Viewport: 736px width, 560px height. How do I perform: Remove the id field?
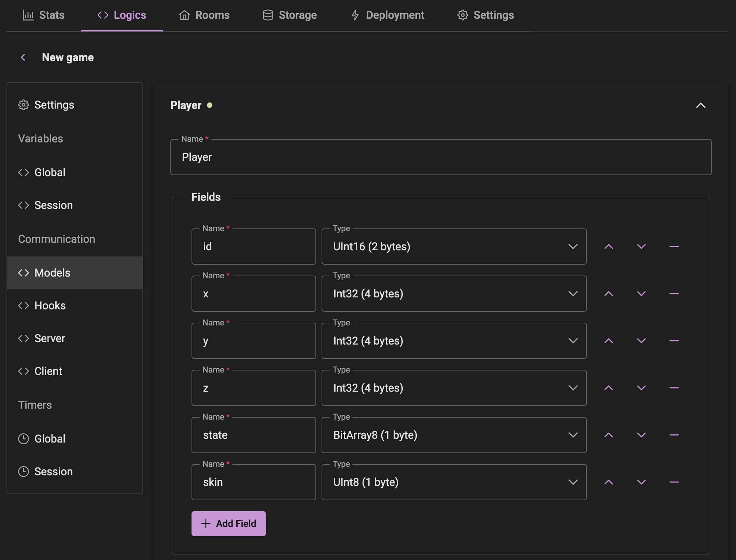click(674, 246)
